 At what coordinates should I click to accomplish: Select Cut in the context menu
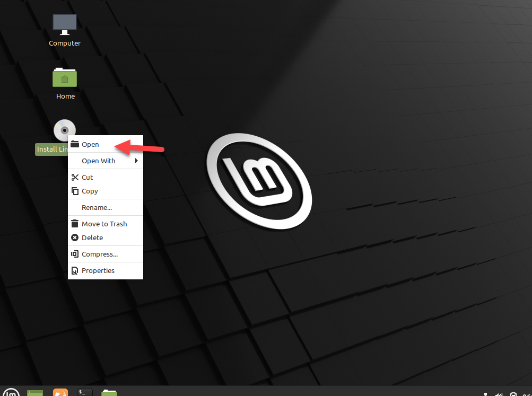point(87,178)
